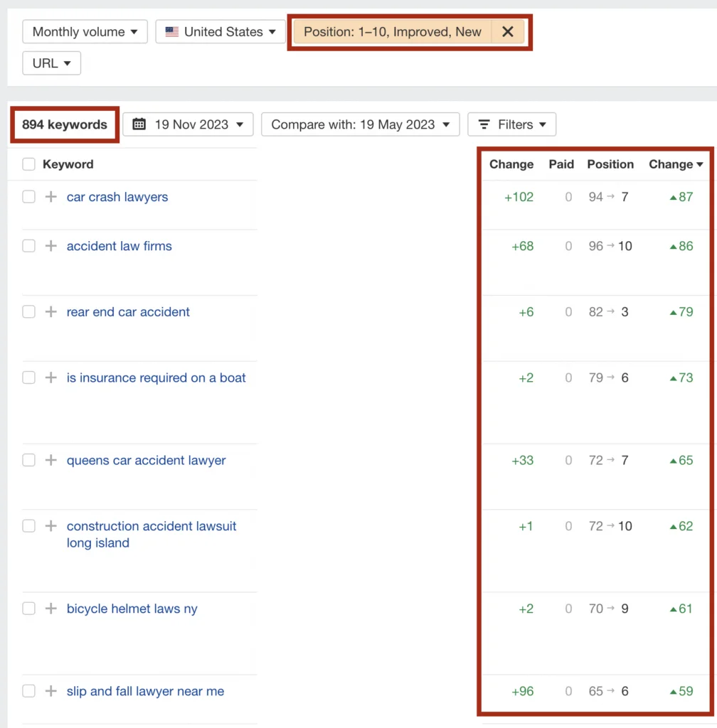Select the checkbox for accident law firms
The height and width of the screenshot is (728, 717).
[x=28, y=246]
